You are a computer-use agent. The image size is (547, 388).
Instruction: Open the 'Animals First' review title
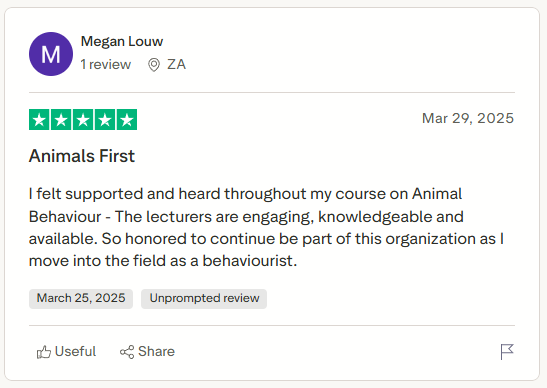pos(82,156)
